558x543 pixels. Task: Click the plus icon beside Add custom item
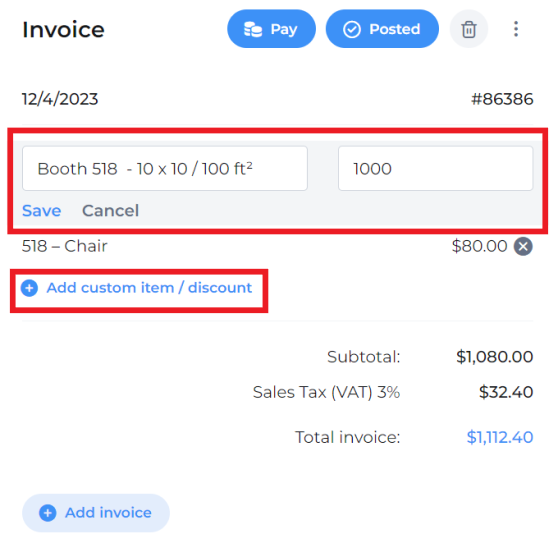[x=29, y=288]
